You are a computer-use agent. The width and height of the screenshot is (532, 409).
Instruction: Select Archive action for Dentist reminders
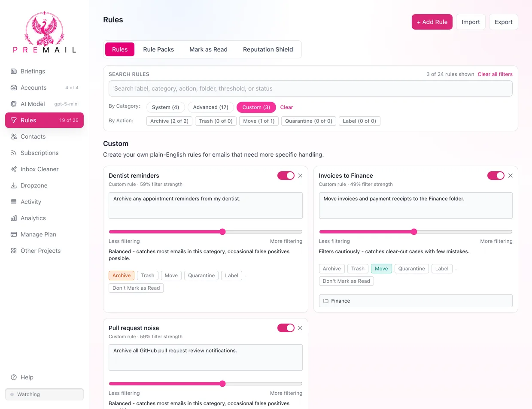click(x=122, y=276)
